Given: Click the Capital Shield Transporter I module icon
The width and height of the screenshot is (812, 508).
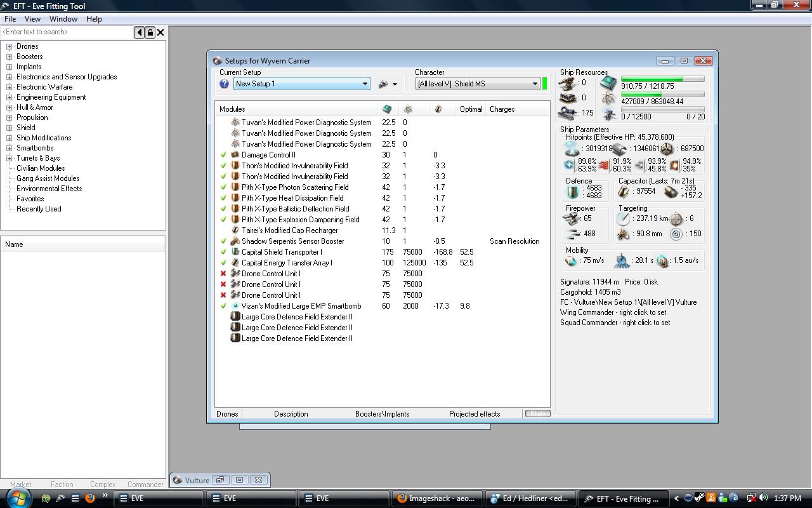Looking at the screenshot, I should 235,252.
